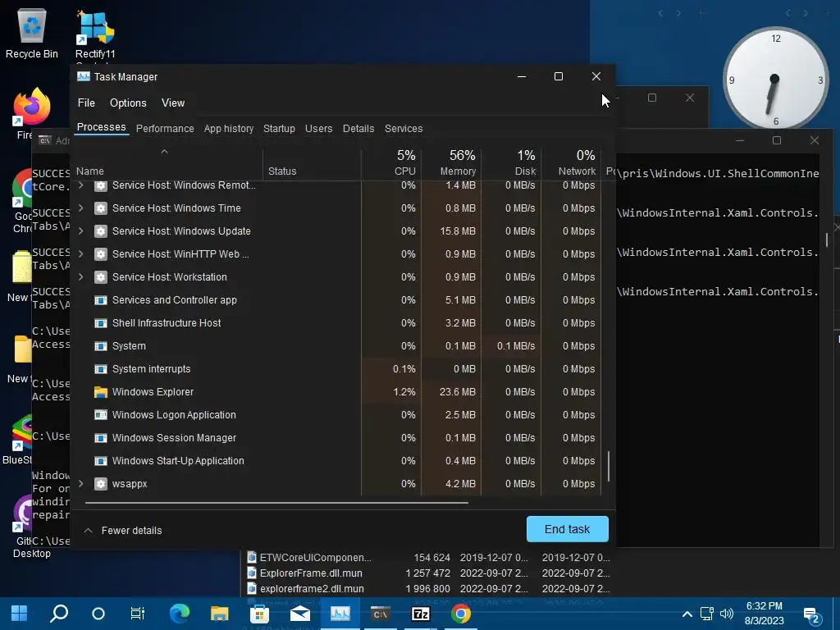
Task: Click the Windows Logon Application icon
Action: coord(101,415)
